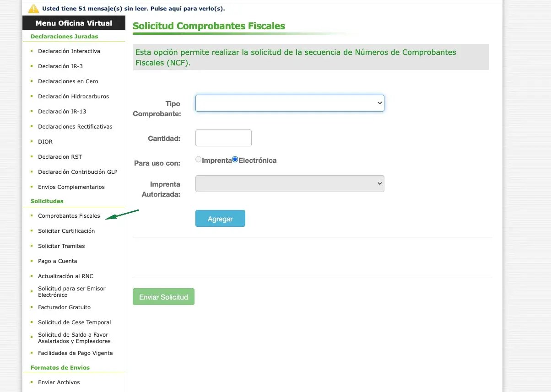This screenshot has height=392, width=551.
Task: Choose Solicitud de Cese Temporal
Action: point(75,322)
